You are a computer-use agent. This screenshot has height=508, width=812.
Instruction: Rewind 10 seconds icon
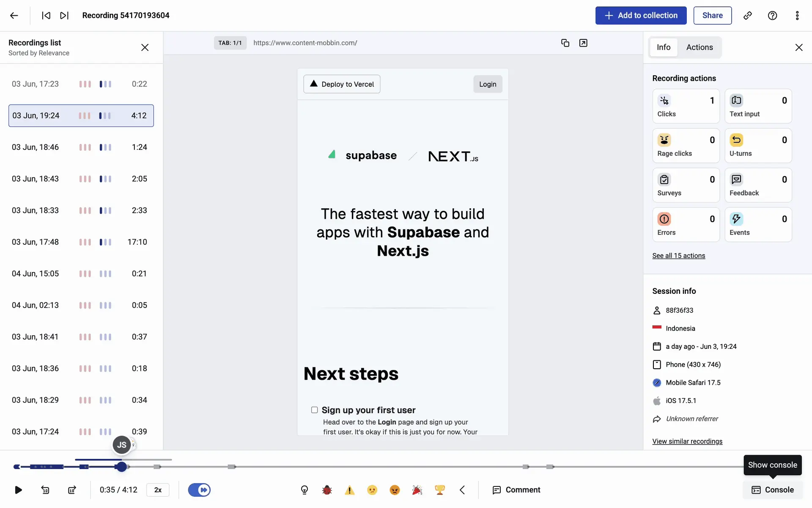tap(45, 490)
